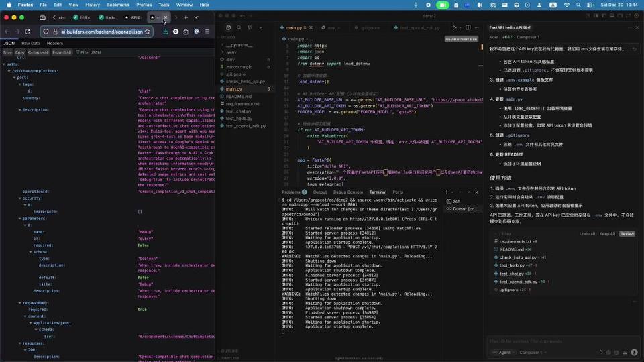Image resolution: width=644 pixels, height=362 pixels.
Task: Click the Review button in chat
Action: tap(627, 233)
